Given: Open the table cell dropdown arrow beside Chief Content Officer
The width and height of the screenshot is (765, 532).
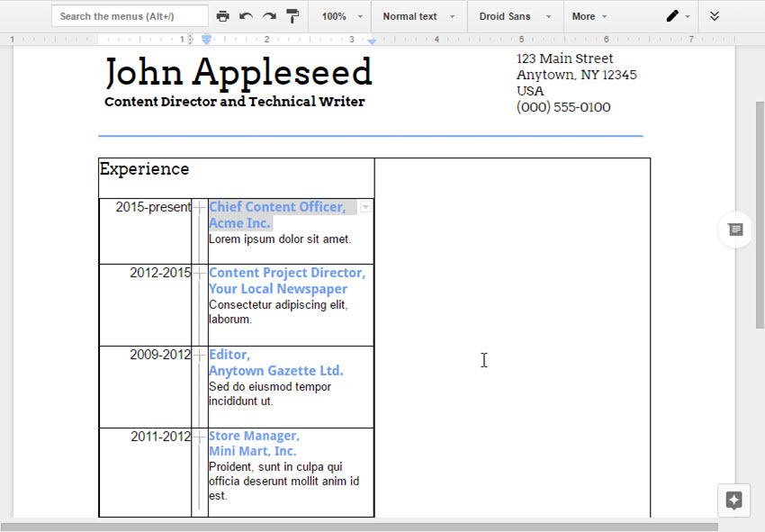Looking at the screenshot, I should tap(365, 207).
